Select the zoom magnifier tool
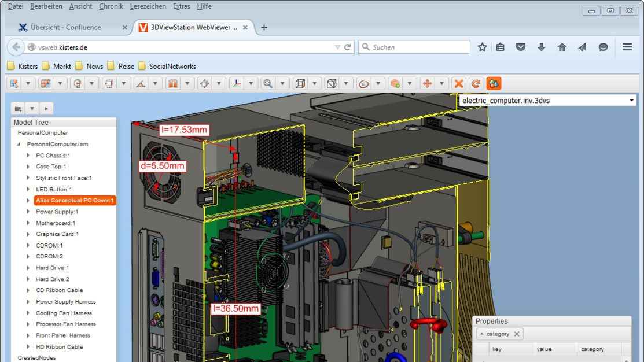This screenshot has height=362, width=644. 268,84
